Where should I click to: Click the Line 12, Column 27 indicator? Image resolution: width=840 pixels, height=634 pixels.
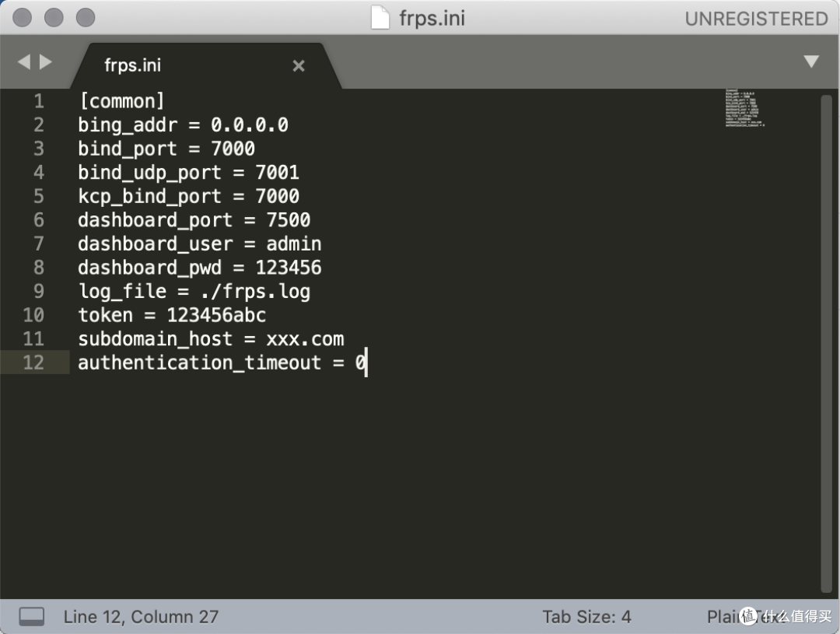click(141, 617)
